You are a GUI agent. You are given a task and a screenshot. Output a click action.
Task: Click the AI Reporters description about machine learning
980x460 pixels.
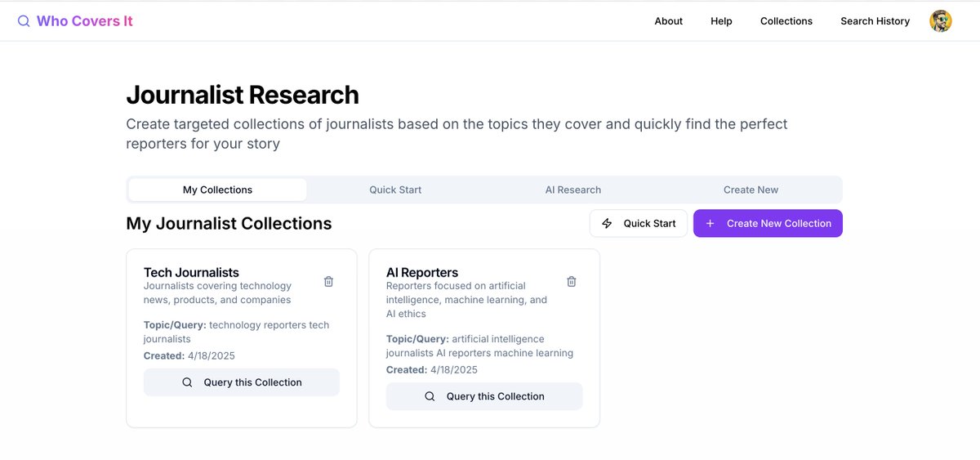click(x=466, y=300)
